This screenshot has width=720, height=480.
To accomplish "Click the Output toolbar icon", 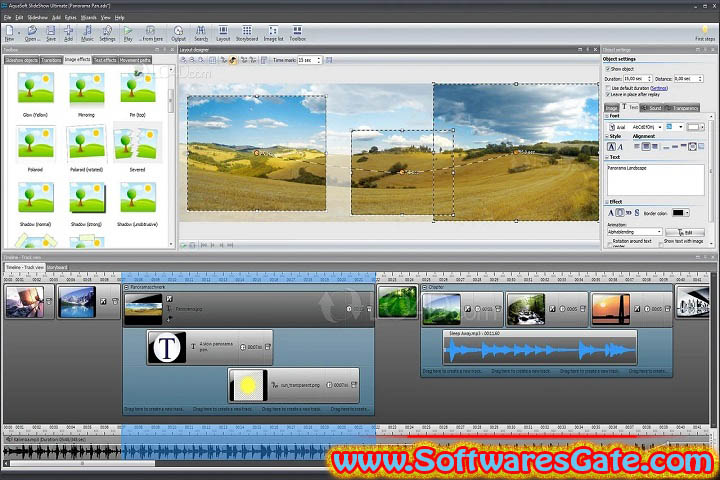I will pos(178,34).
